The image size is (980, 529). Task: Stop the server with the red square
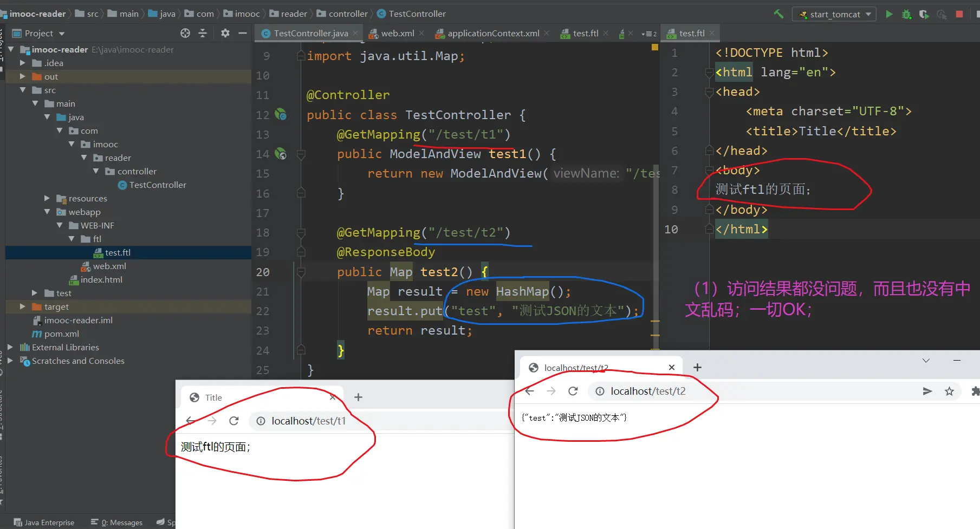click(959, 14)
